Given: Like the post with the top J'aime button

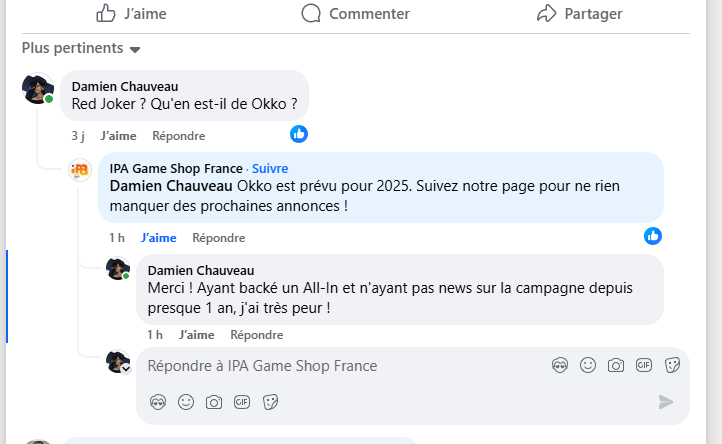Looking at the screenshot, I should pos(132,14).
